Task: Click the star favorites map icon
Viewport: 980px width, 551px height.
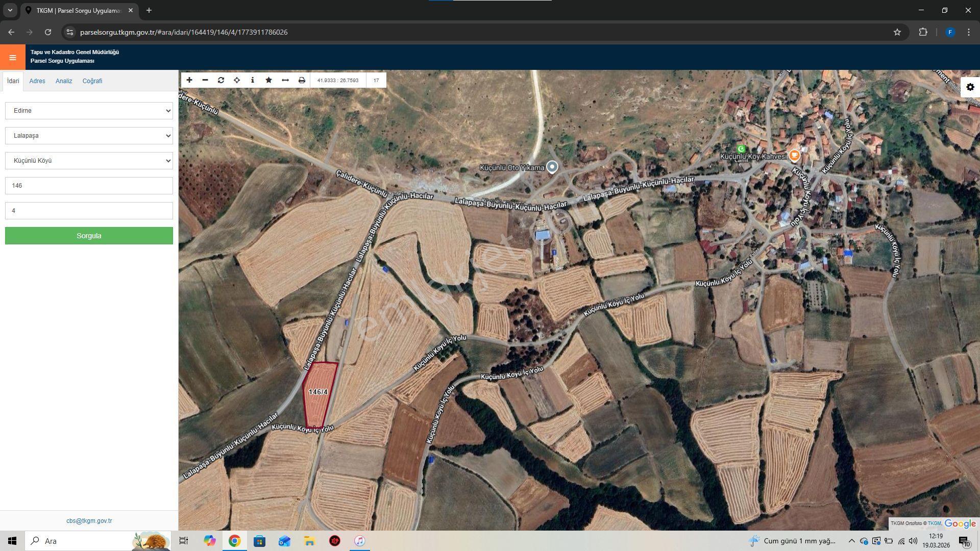Action: 268,80
